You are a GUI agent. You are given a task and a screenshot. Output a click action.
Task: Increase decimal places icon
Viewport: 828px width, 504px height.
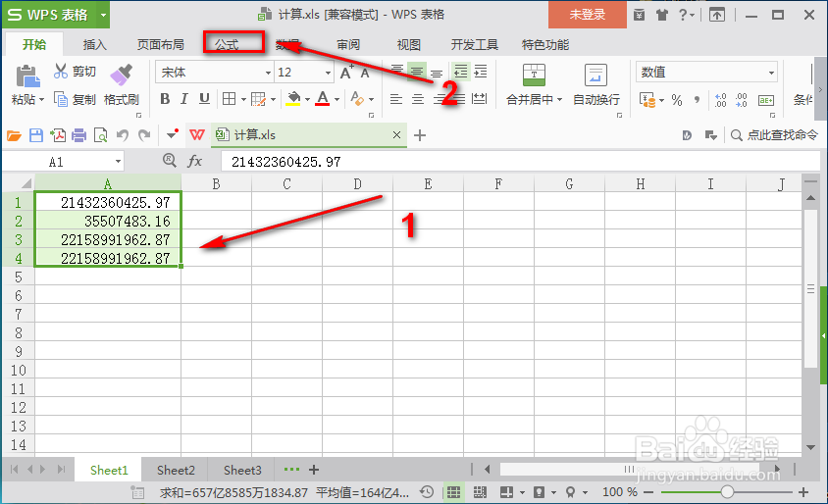[720, 100]
